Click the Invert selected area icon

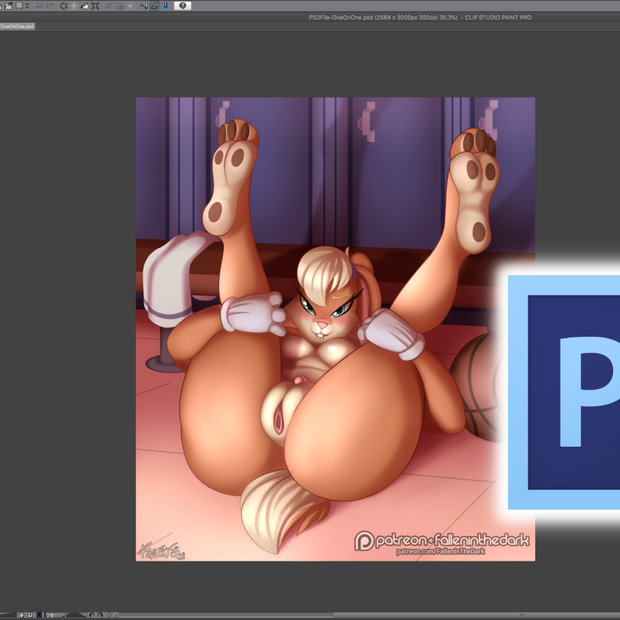119,5
